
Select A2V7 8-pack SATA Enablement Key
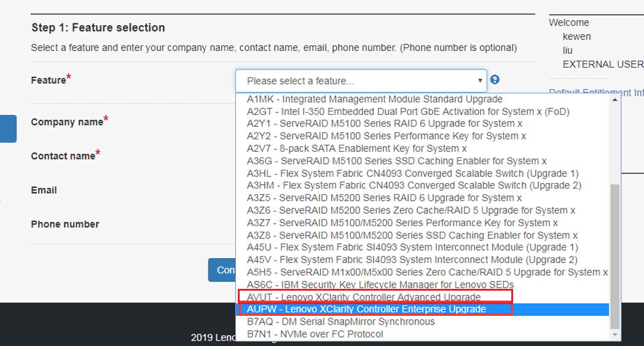[356, 148]
